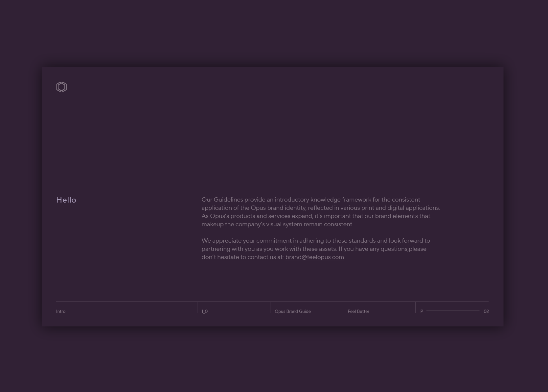Screen dimensions: 548x392
Task: Open the brand@feelopus.com email link
Action: [x=315, y=257]
